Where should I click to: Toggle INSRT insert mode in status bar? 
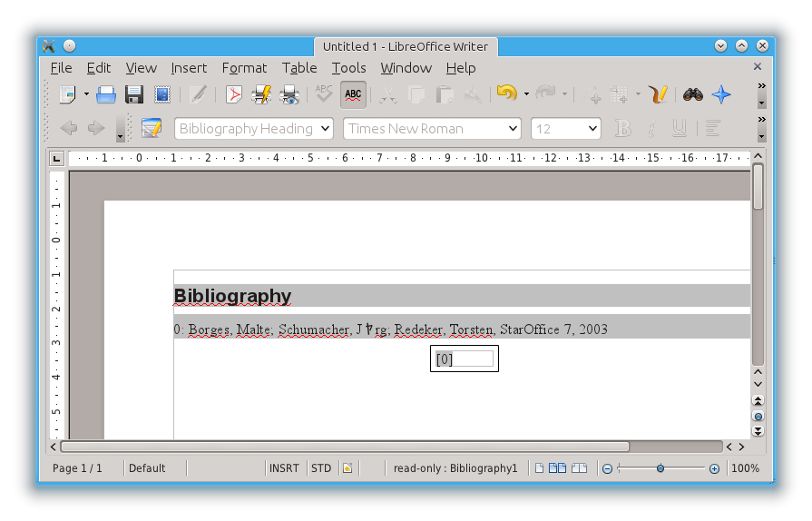coord(284,468)
